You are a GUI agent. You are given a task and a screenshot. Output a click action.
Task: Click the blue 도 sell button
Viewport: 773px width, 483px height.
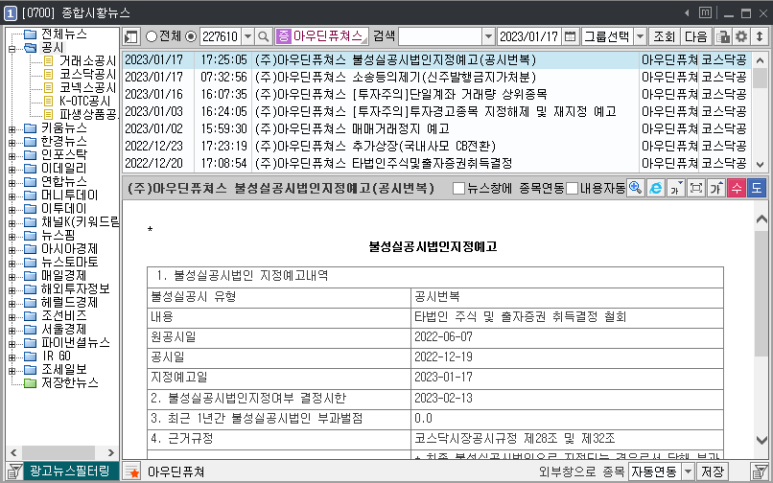tap(757, 188)
